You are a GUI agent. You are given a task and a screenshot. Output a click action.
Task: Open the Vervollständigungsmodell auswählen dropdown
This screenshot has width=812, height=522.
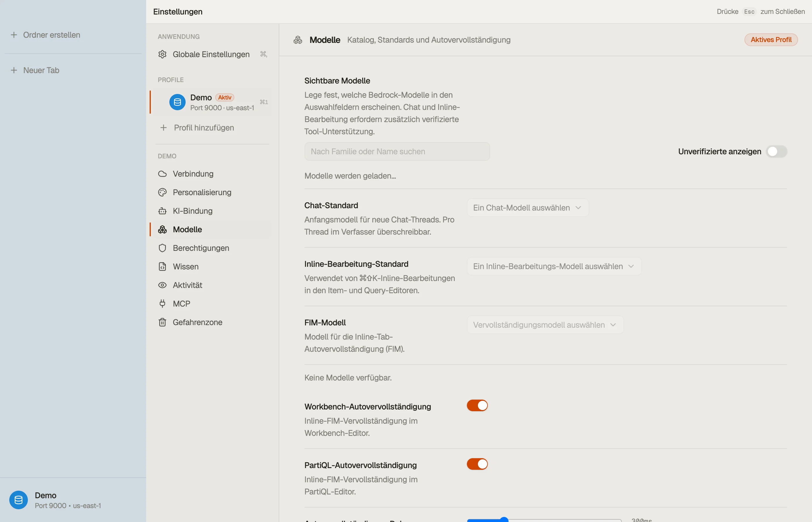coord(545,325)
